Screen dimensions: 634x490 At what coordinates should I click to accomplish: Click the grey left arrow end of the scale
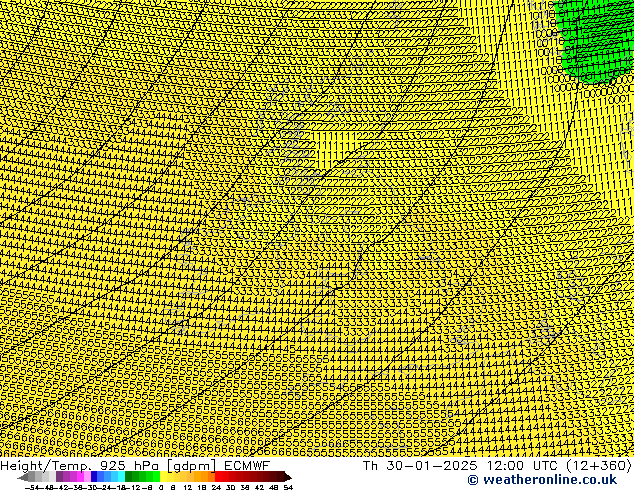[23, 477]
